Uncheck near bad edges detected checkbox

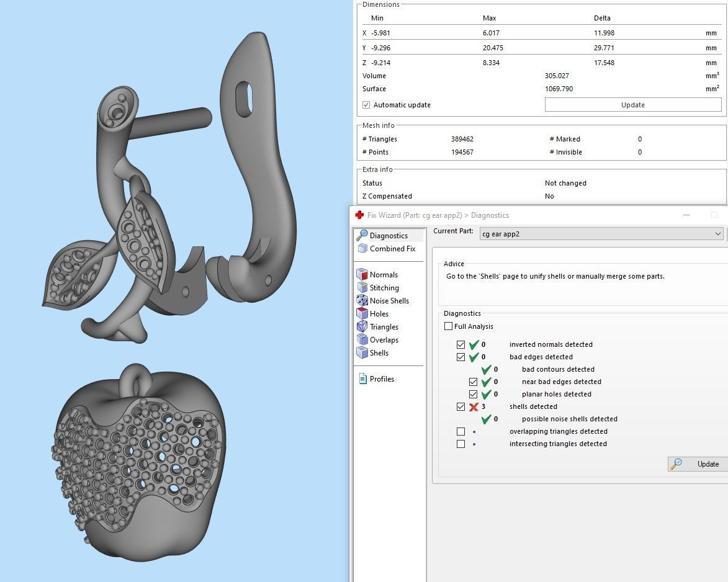pos(473,382)
